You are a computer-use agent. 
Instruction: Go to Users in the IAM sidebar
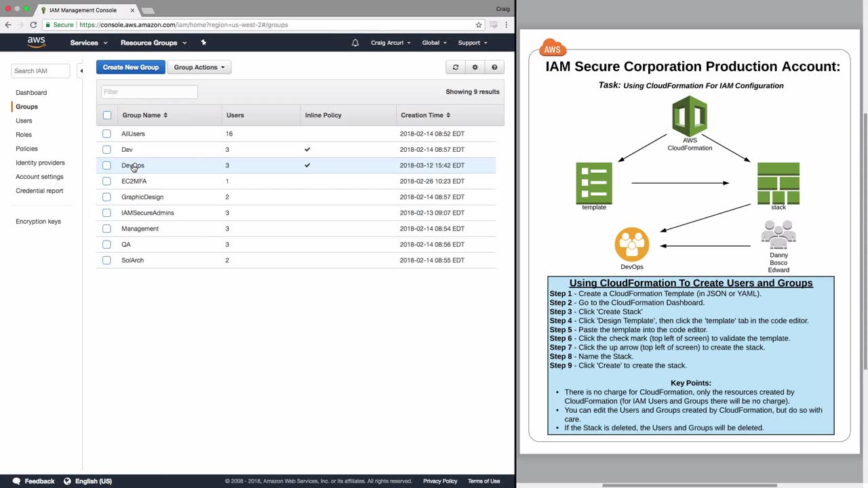(24, 121)
